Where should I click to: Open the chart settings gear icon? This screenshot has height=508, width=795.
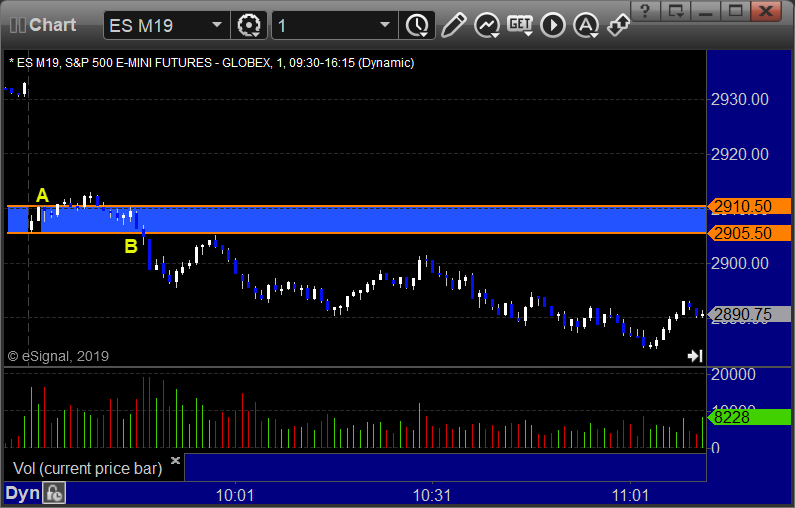pyautogui.click(x=248, y=25)
